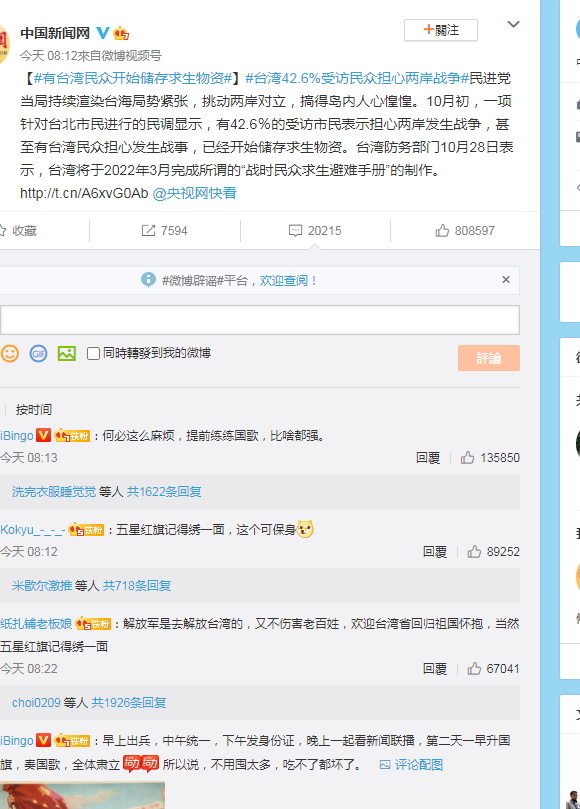Click 铁粉 badge on iBingo's 08:13 comment
This screenshot has height=809, width=580.
click(72, 436)
